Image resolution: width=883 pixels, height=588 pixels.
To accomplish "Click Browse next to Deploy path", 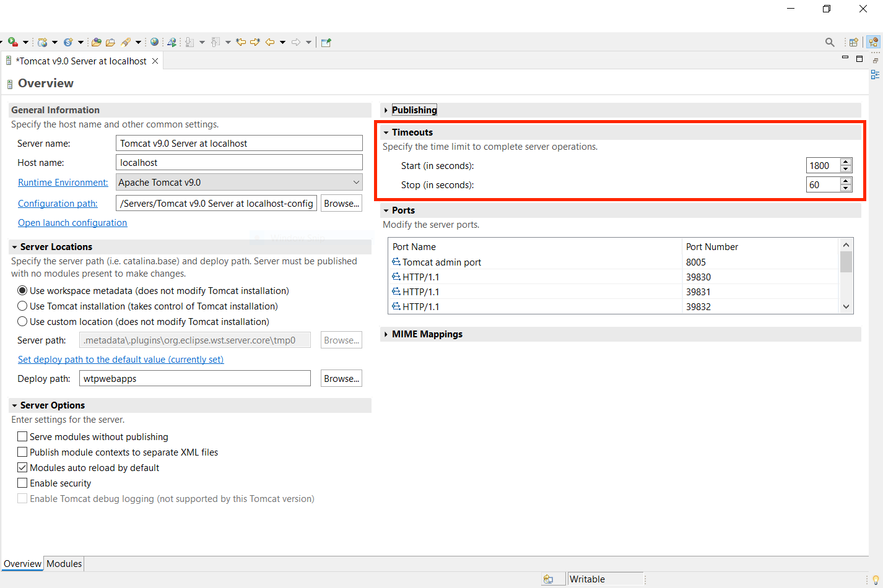I will click(341, 378).
